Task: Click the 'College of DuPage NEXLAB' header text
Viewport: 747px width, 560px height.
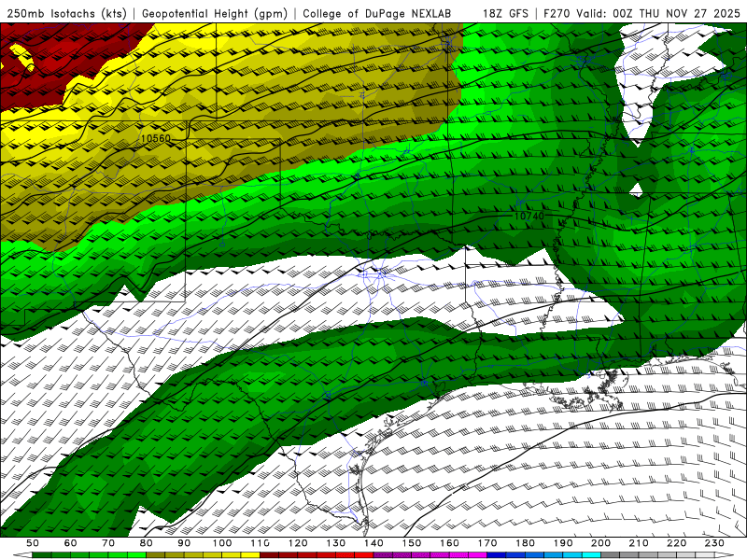Action: point(377,14)
